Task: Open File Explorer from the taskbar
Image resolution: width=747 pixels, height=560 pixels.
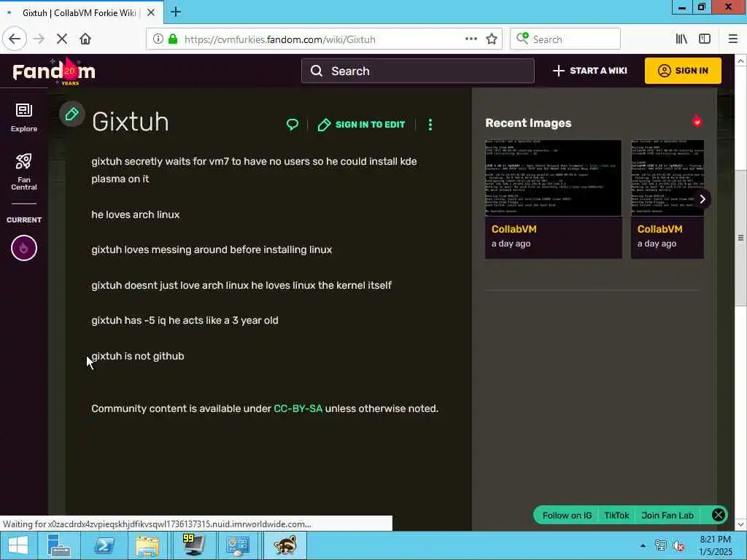Action: [x=147, y=545]
